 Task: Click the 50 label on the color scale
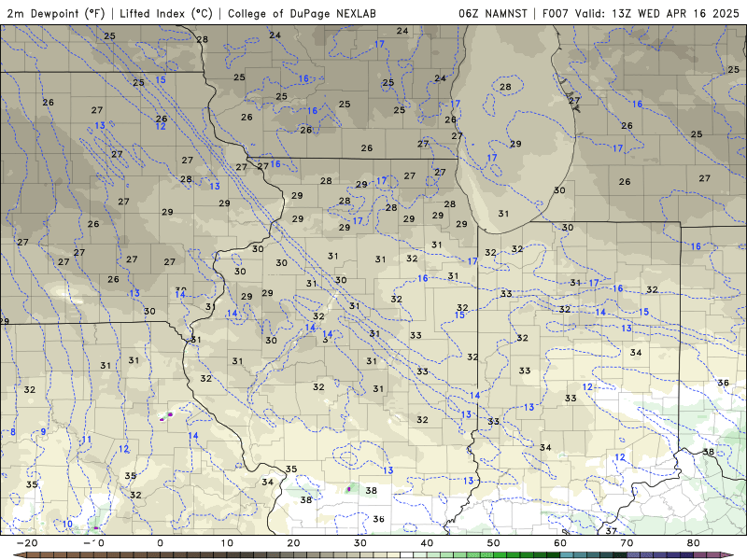tap(494, 543)
